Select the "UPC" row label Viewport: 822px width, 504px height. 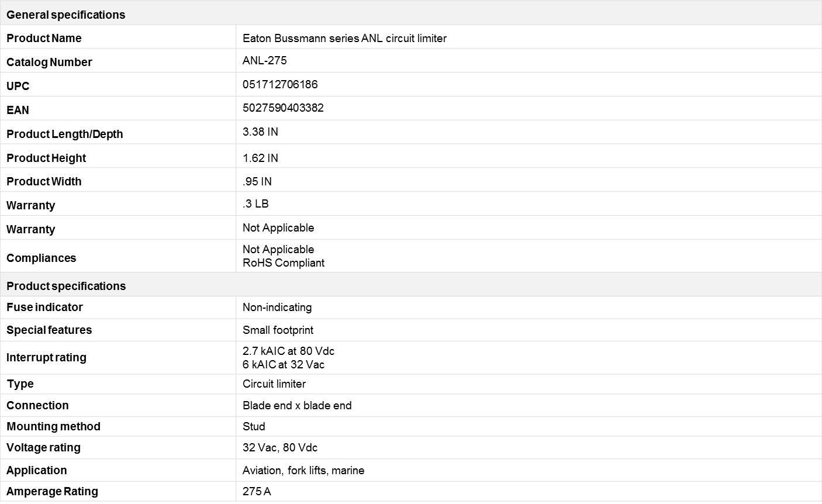point(18,86)
